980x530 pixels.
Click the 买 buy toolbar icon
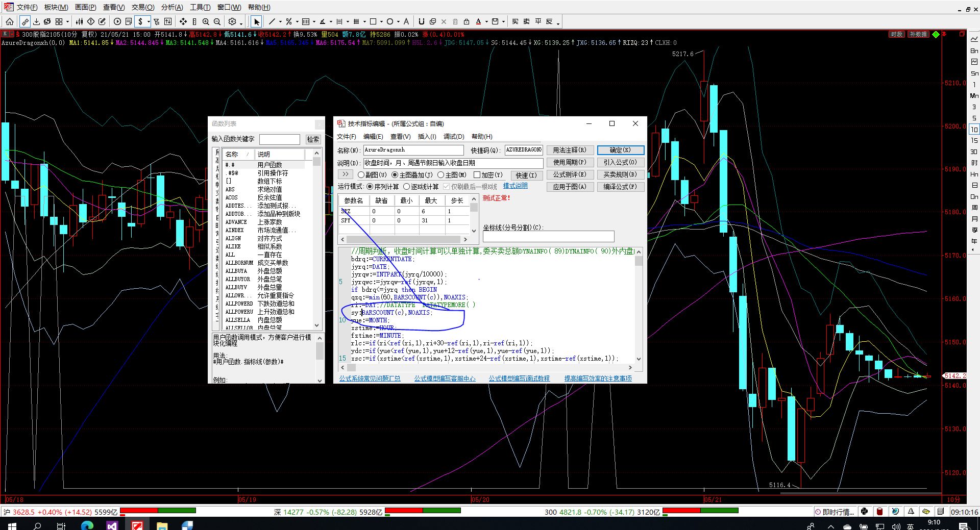coord(515,21)
